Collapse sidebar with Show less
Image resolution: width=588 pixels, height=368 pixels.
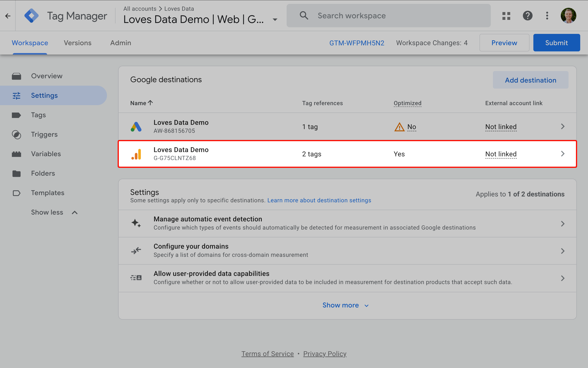click(x=54, y=212)
